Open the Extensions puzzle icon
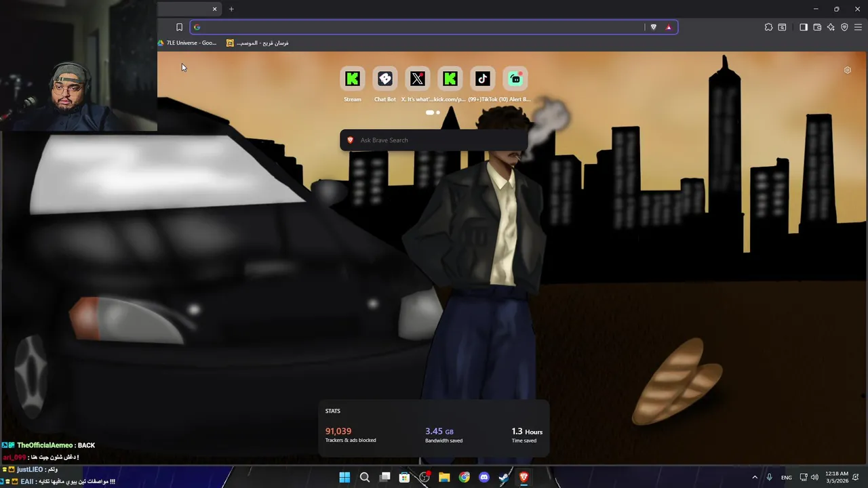Image resolution: width=868 pixels, height=488 pixels. point(768,27)
